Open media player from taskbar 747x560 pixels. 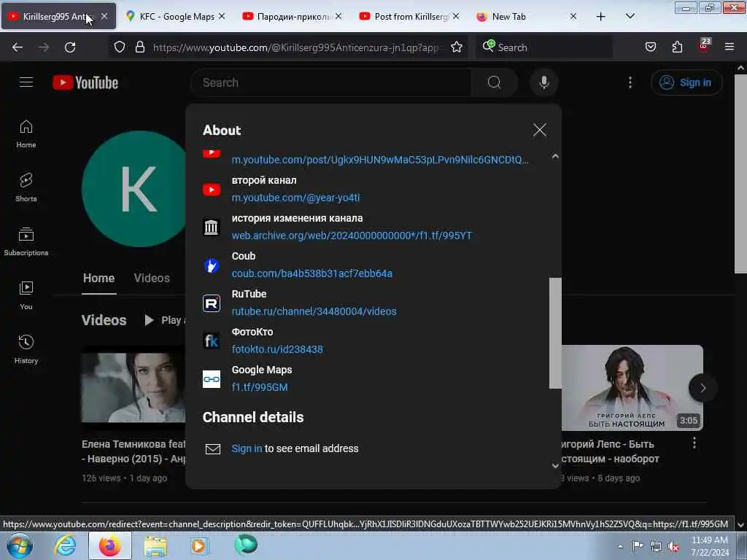coord(198,545)
